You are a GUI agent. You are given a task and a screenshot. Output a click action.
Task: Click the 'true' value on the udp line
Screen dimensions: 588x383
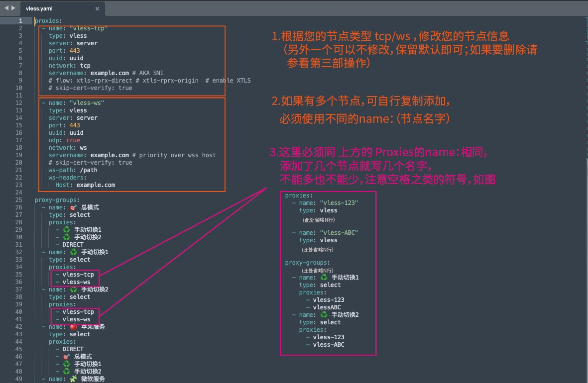tap(73, 140)
